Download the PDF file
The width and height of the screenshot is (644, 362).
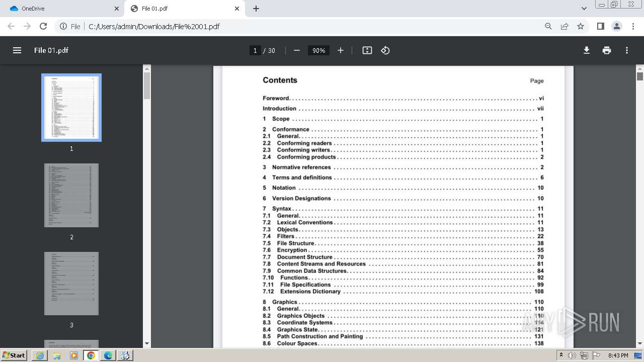[587, 50]
